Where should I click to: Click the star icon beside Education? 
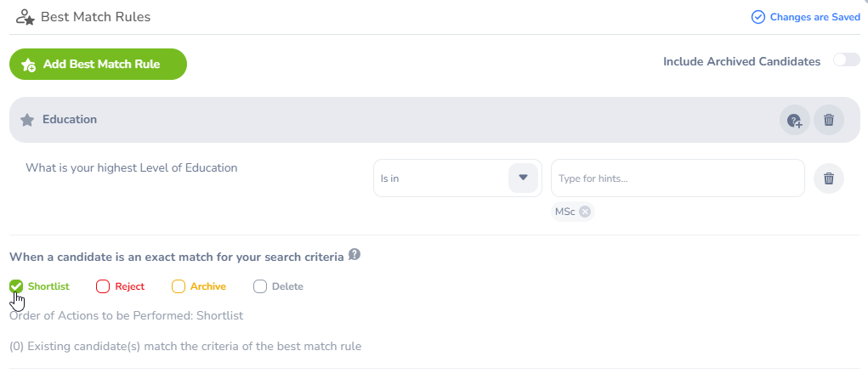pyautogui.click(x=26, y=120)
